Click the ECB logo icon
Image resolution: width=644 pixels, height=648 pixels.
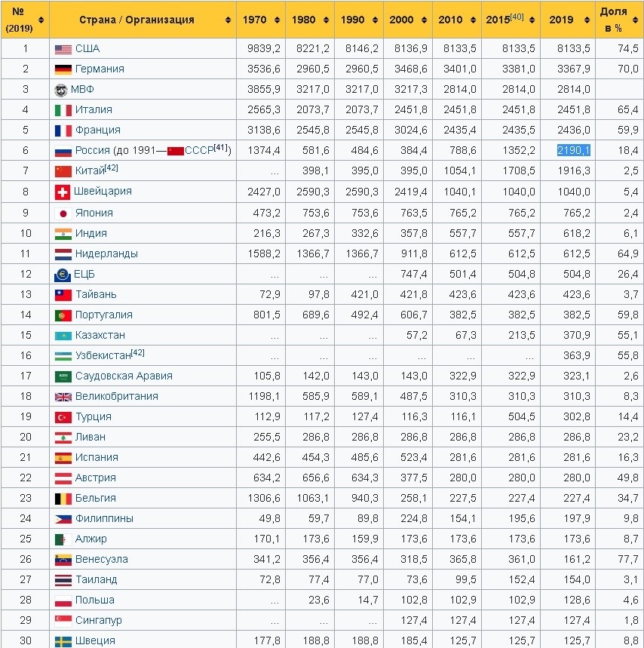point(63,275)
